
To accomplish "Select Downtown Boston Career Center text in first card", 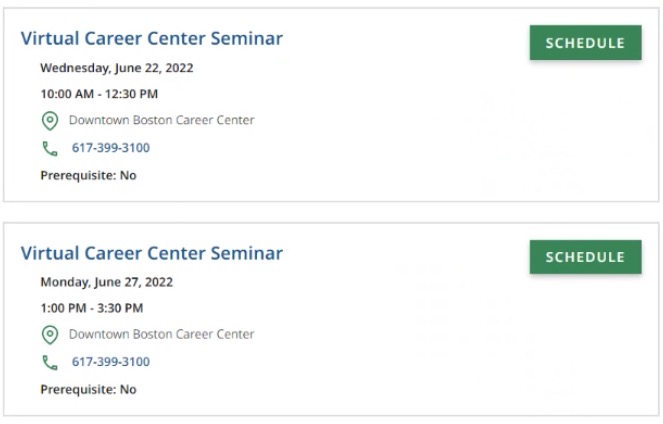I will pos(161,120).
